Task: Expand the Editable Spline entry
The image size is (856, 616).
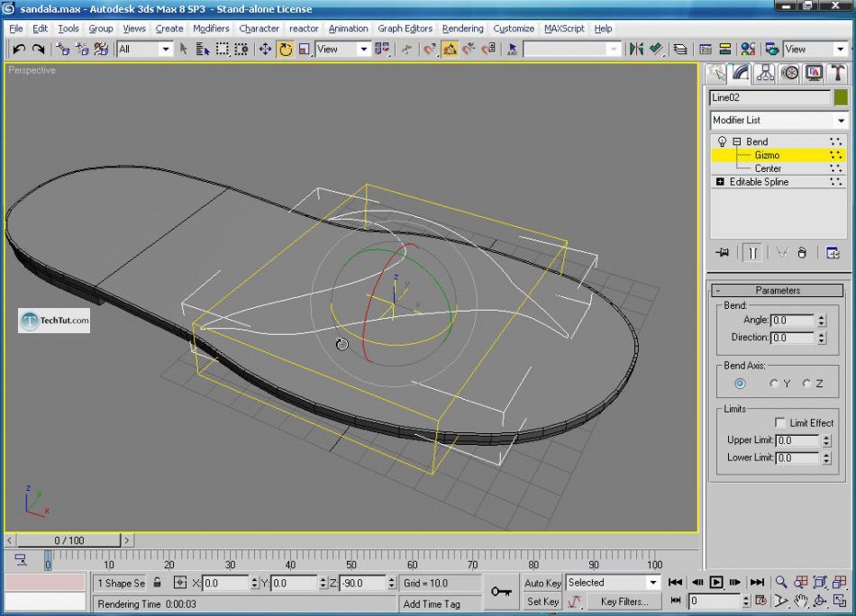Action: (720, 182)
